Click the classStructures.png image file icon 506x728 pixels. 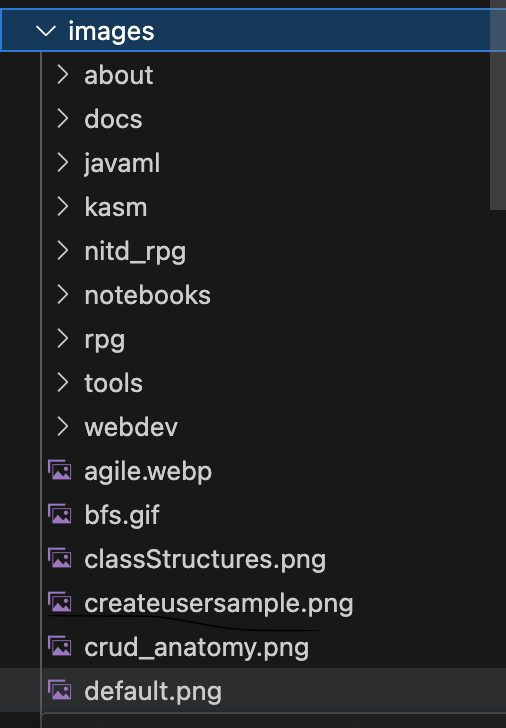coord(59,559)
